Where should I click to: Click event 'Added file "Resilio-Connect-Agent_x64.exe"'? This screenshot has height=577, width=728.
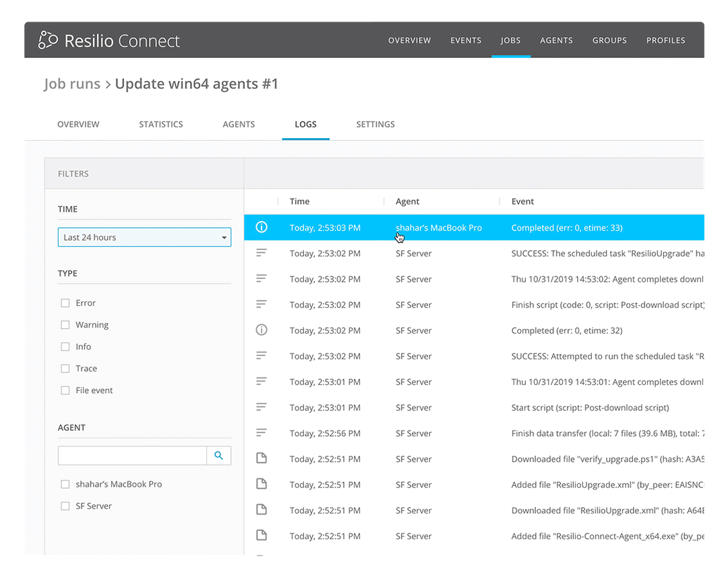click(608, 536)
